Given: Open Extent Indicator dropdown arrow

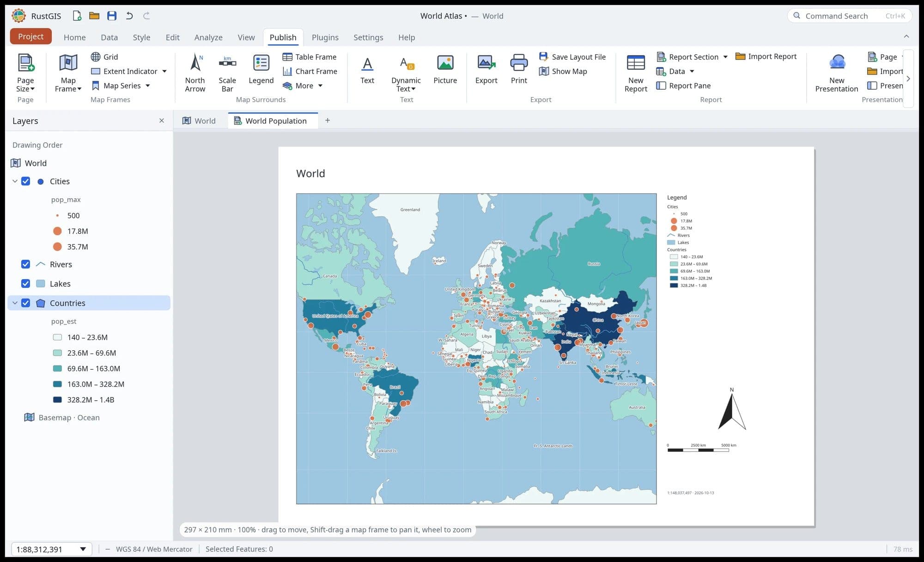Looking at the screenshot, I should (x=164, y=71).
